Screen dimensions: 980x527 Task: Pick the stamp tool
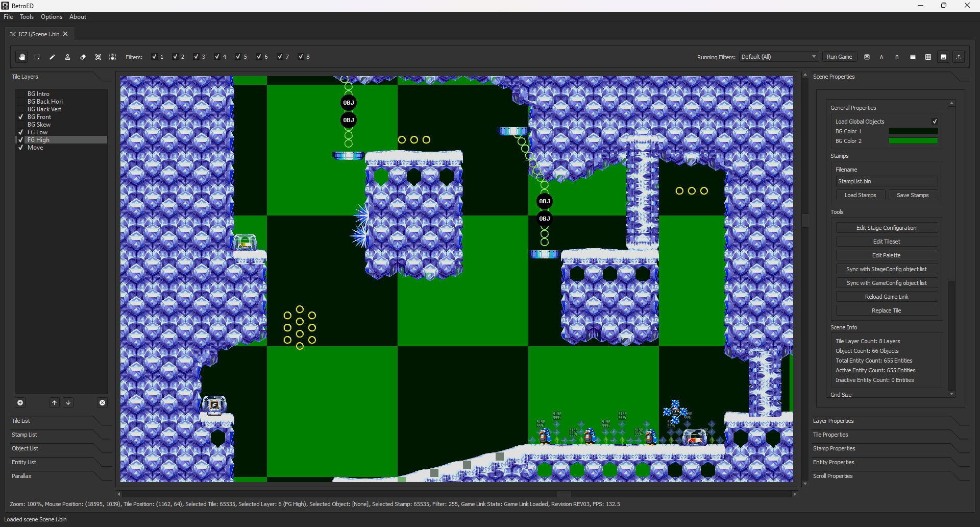pos(67,57)
